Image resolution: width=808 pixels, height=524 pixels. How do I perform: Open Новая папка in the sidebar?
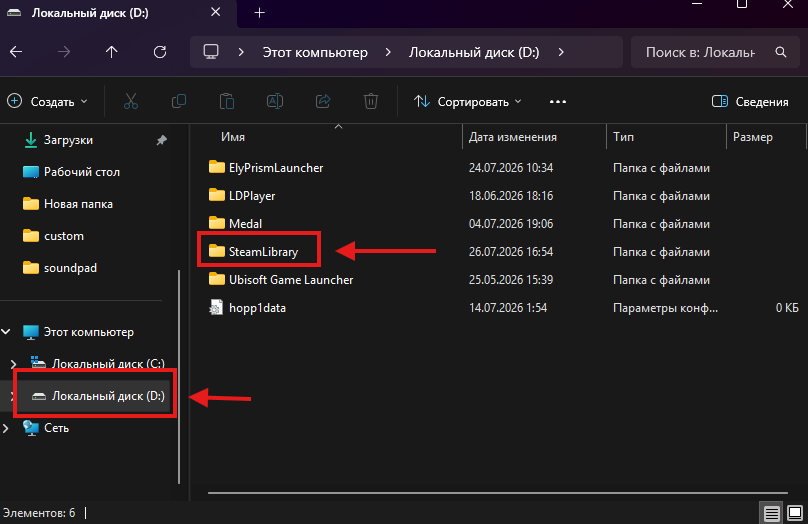point(78,204)
